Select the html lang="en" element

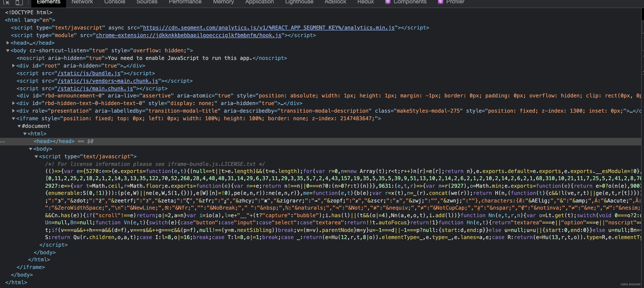coord(30,20)
